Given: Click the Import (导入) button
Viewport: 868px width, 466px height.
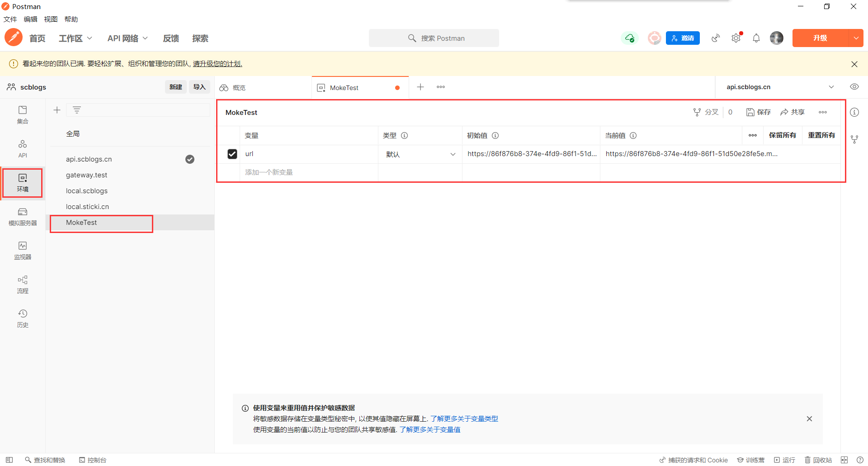Looking at the screenshot, I should (x=199, y=87).
